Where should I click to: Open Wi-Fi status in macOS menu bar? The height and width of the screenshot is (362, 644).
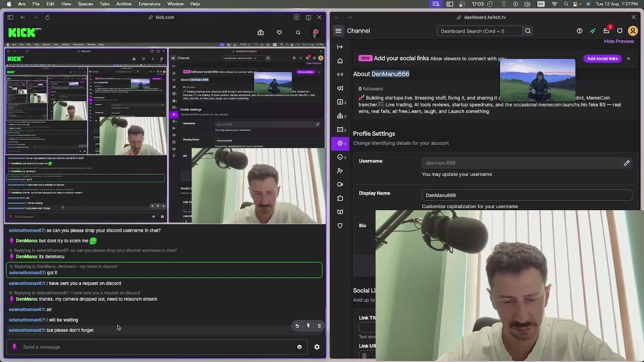coord(554,4)
